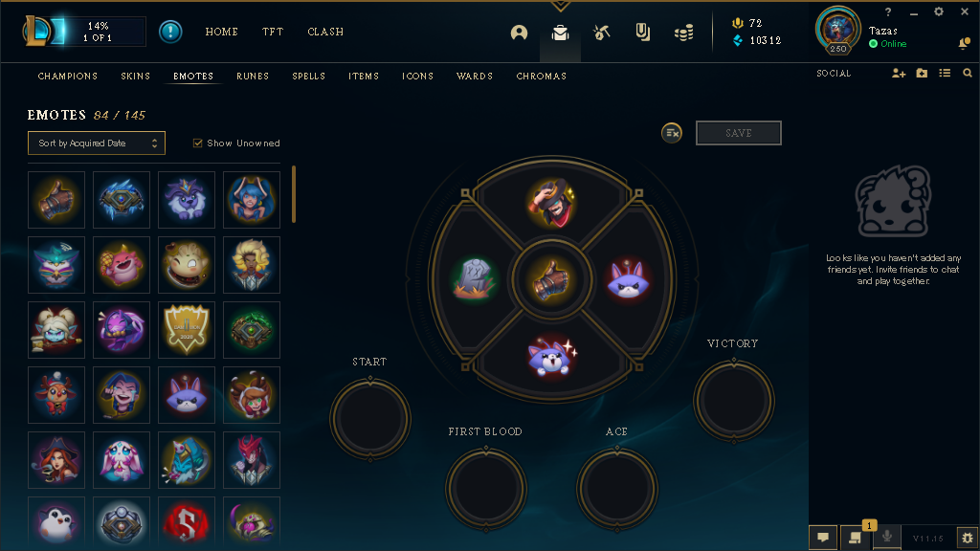Click the Add Friend icon

pyautogui.click(x=898, y=73)
